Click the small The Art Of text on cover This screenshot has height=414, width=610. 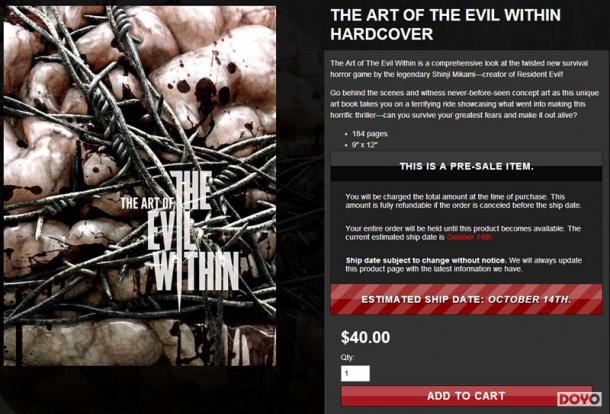pos(146,203)
